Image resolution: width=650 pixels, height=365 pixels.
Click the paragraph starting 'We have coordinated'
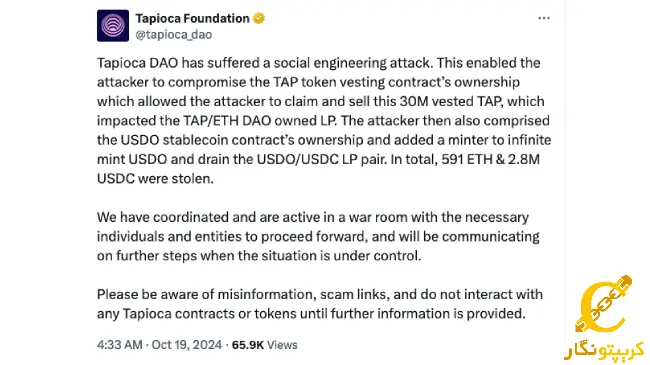coord(318,236)
